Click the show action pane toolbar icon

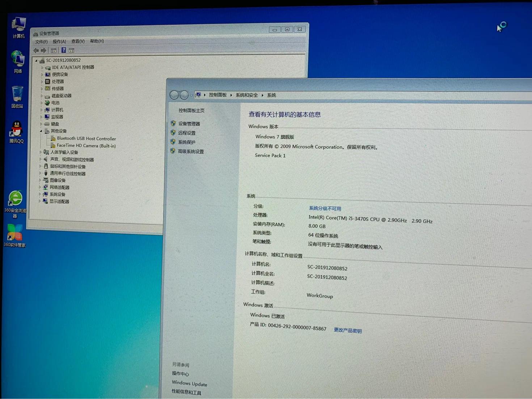click(x=71, y=50)
